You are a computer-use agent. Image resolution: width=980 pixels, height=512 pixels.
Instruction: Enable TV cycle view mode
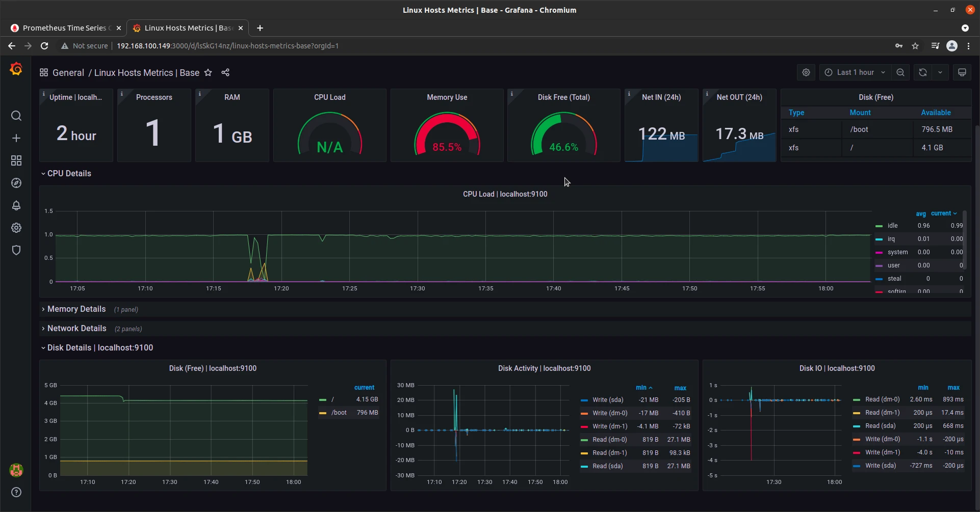point(963,72)
